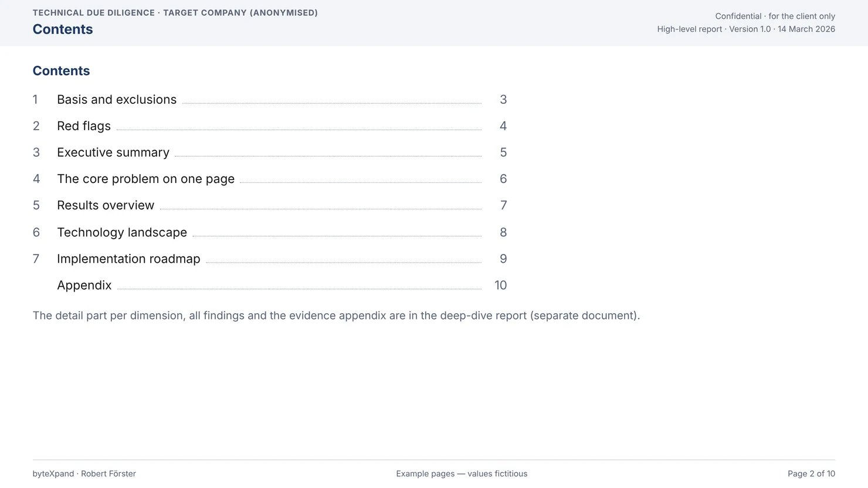Click section number 3 before Executive summary
Viewport: 868px width, 488px height.
pyautogui.click(x=36, y=152)
